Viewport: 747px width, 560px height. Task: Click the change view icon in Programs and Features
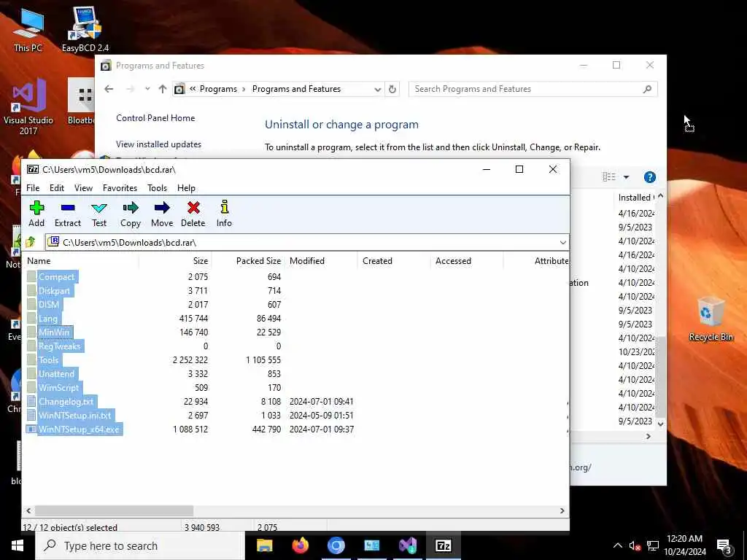pyautogui.click(x=609, y=177)
